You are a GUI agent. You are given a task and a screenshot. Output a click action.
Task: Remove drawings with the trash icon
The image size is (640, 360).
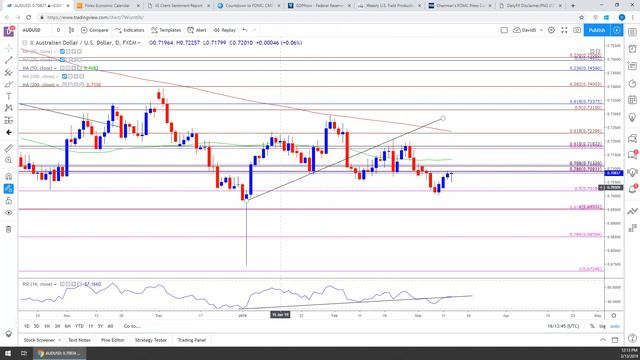click(x=9, y=229)
